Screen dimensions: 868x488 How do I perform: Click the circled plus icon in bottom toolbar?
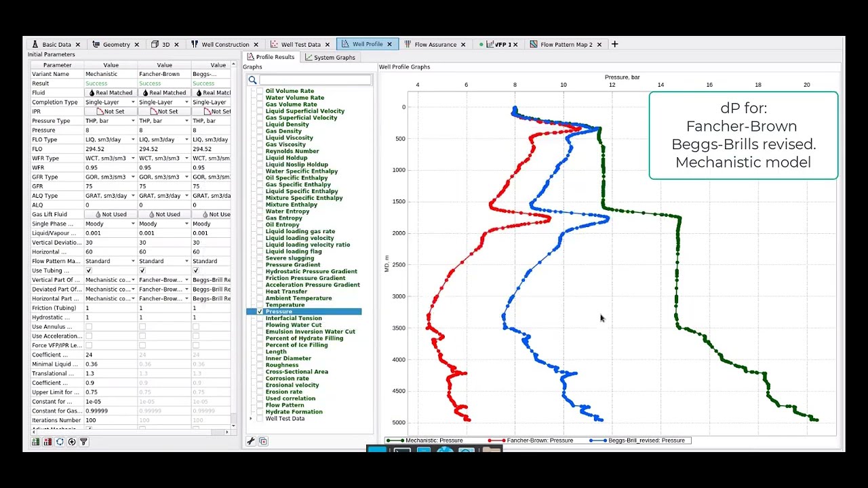pyautogui.click(x=72, y=442)
